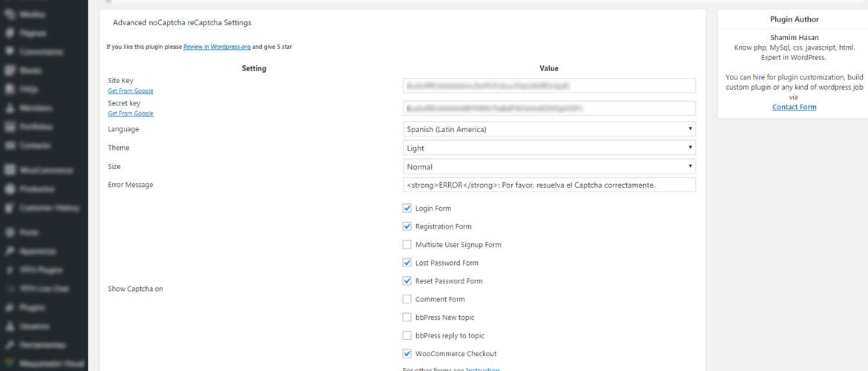Open Comentarios via its sidebar icon
Image resolution: width=868 pixels, height=371 pixels.
[10, 52]
